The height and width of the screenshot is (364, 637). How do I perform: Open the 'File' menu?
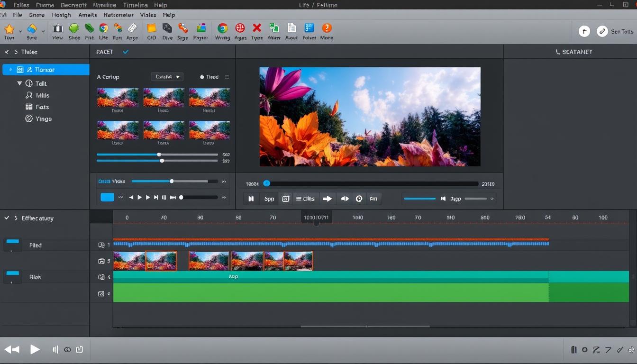18,15
